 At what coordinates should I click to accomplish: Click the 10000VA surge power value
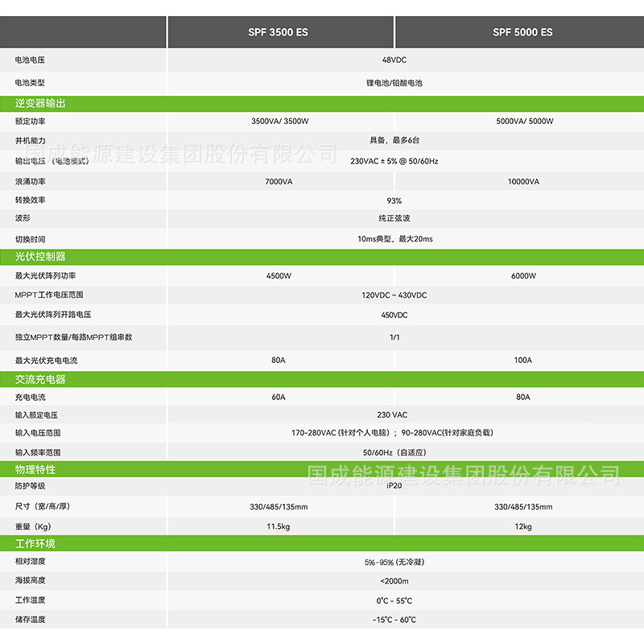coord(523,182)
